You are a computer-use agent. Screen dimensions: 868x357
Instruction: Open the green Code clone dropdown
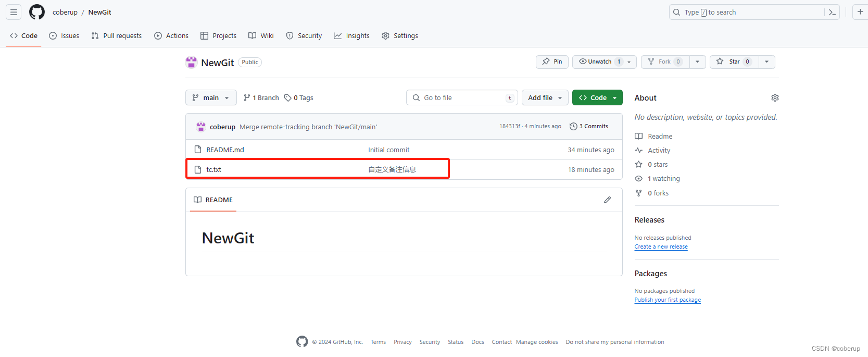[x=597, y=98]
